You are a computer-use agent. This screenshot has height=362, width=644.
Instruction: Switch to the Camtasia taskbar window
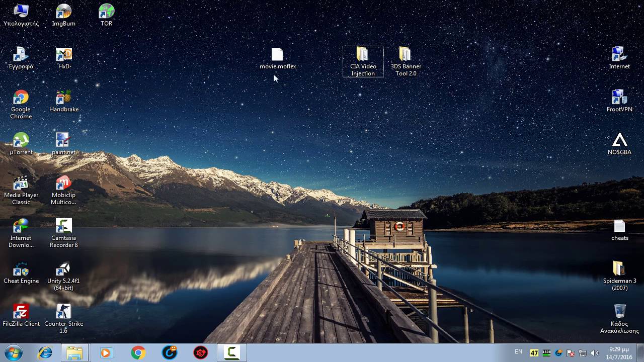point(232,353)
